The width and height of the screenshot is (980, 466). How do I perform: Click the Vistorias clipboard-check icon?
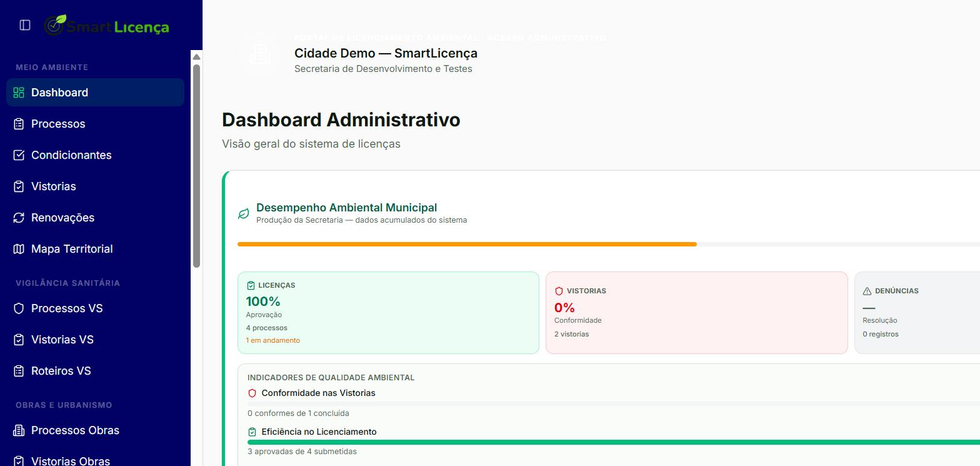coord(19,186)
